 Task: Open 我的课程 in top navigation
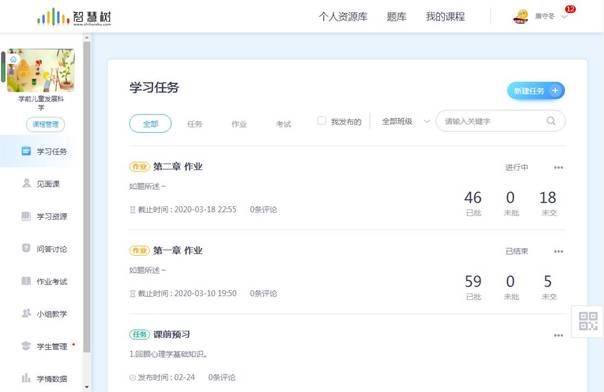pyautogui.click(x=445, y=17)
